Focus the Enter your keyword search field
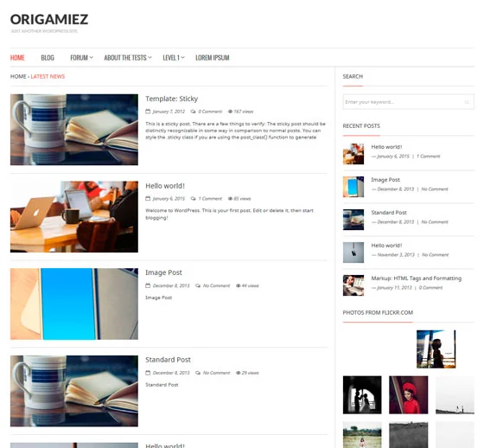 [x=408, y=102]
